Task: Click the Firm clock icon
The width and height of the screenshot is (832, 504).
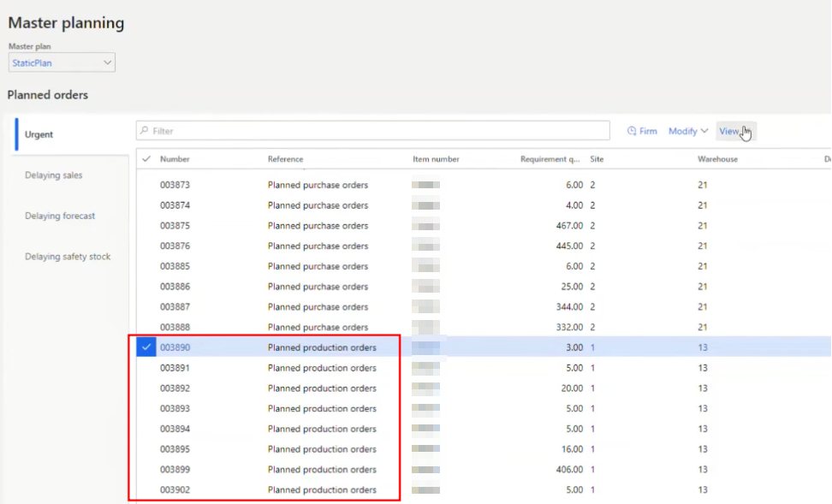Action: (x=632, y=131)
